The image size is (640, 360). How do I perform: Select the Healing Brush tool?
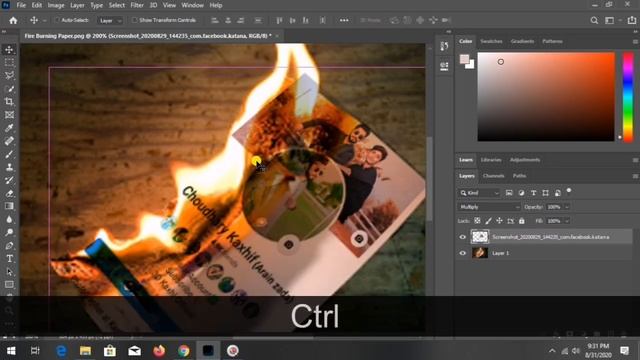tap(9, 141)
